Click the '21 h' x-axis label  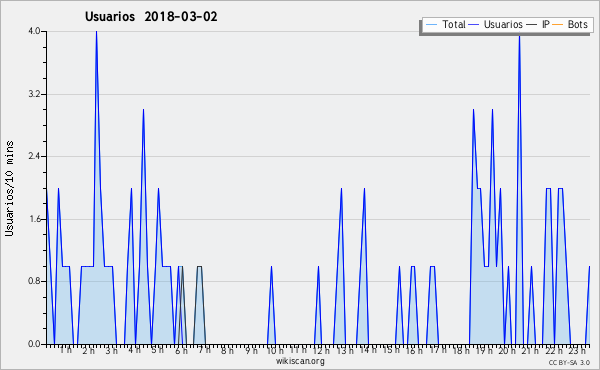530,351
